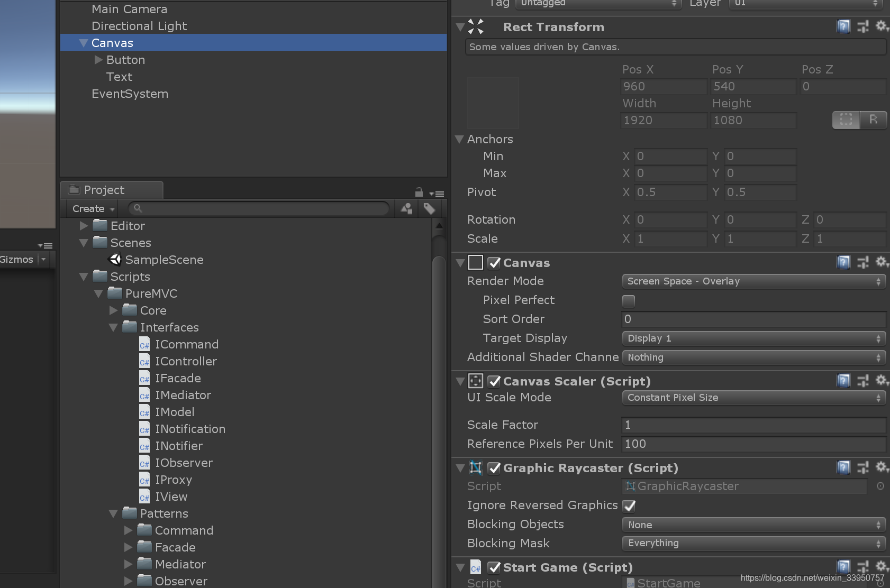Open Graphic Raycaster gear menu

pyautogui.click(x=882, y=467)
